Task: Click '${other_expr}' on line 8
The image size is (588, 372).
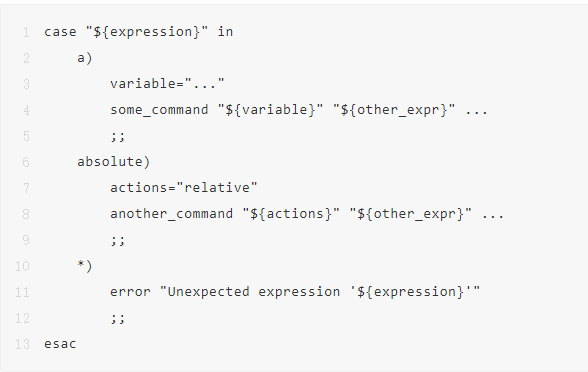Action: pyautogui.click(x=411, y=214)
